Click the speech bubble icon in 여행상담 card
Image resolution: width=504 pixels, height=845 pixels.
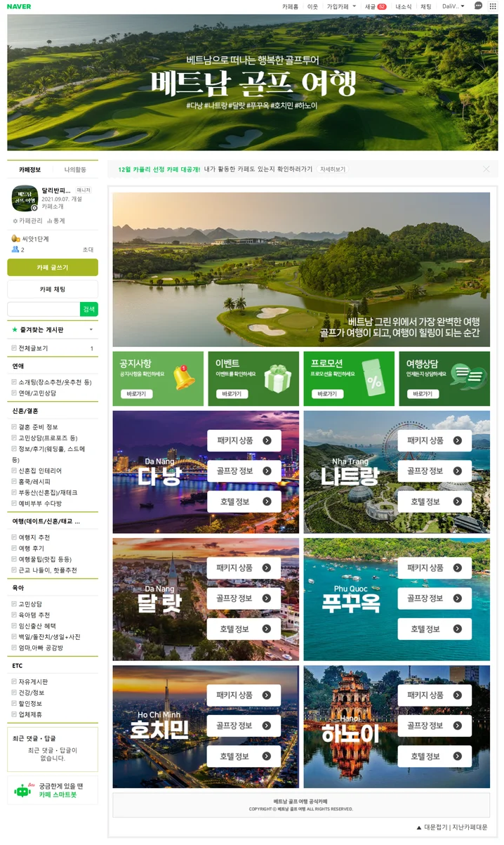coord(468,379)
